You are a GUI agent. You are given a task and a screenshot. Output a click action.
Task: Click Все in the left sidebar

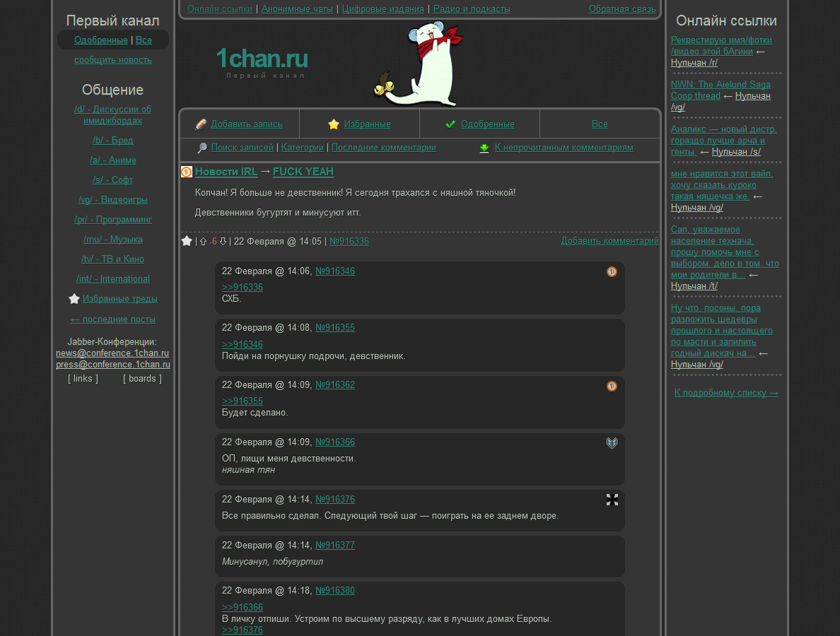pyautogui.click(x=144, y=40)
